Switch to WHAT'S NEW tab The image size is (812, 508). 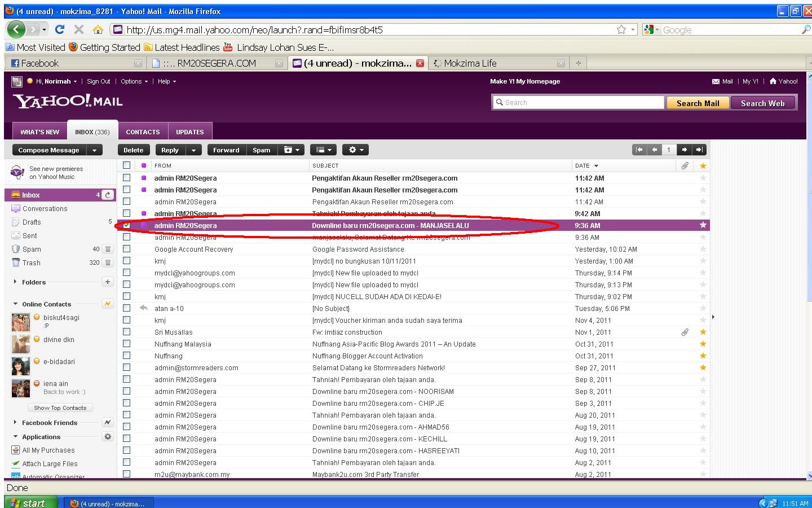click(39, 132)
